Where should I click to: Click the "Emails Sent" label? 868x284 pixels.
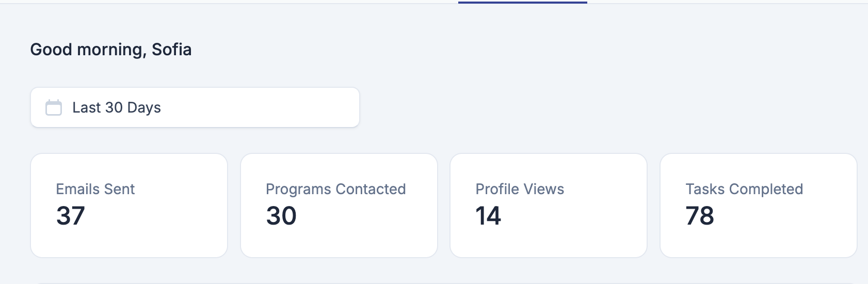click(95, 189)
